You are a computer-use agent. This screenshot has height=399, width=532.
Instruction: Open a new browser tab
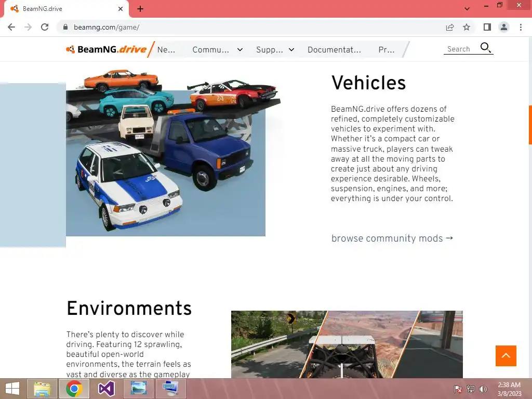tap(140, 9)
